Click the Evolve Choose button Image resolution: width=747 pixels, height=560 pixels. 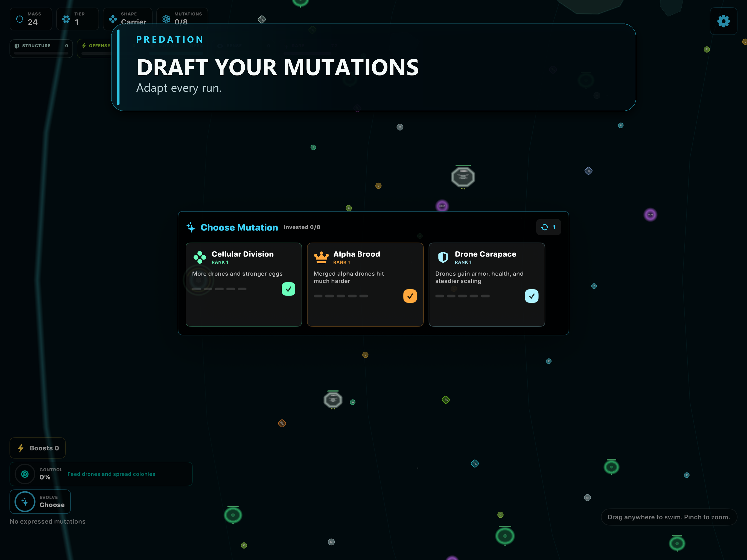click(40, 501)
